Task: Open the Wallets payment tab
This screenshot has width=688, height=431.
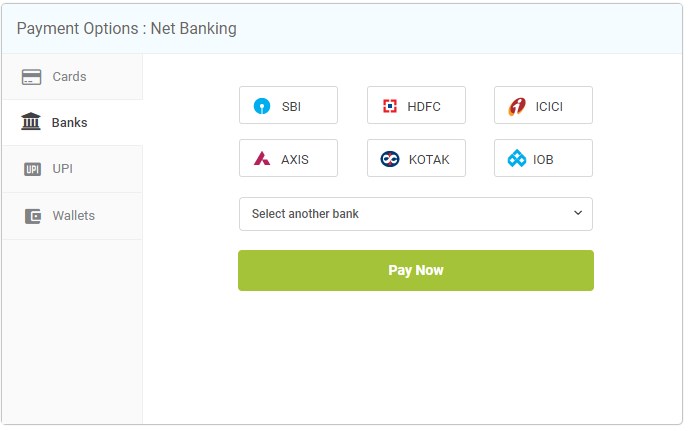Action: coord(72,216)
